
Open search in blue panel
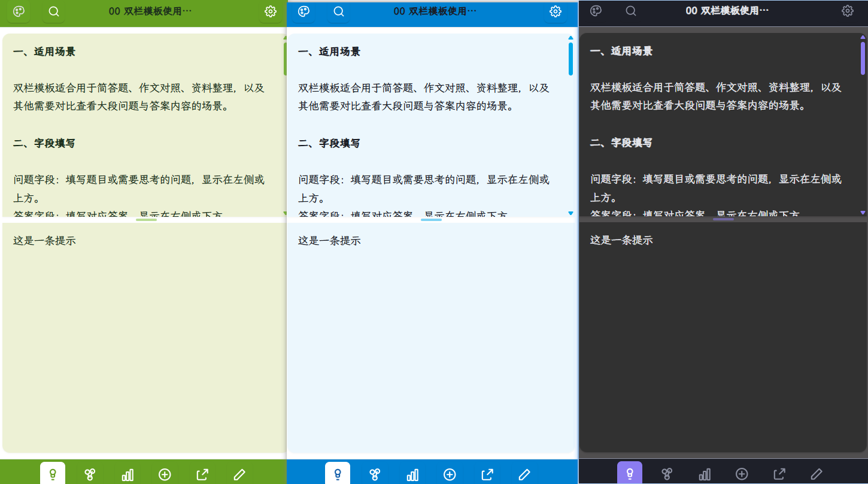pyautogui.click(x=339, y=11)
